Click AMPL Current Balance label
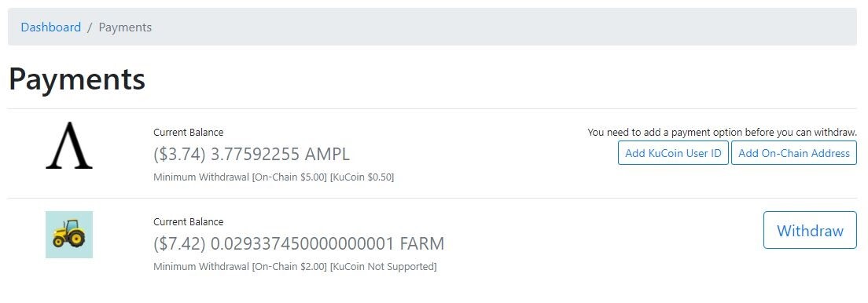 pyautogui.click(x=188, y=133)
